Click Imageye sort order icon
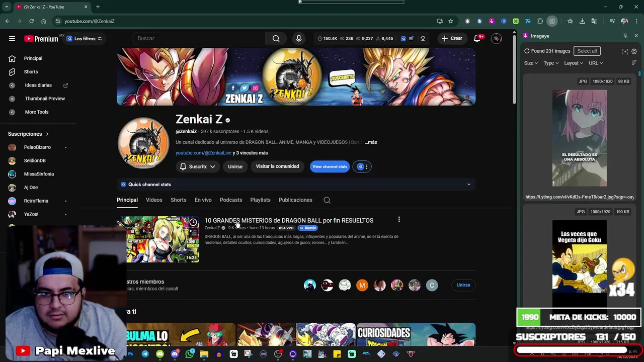 [634, 63]
